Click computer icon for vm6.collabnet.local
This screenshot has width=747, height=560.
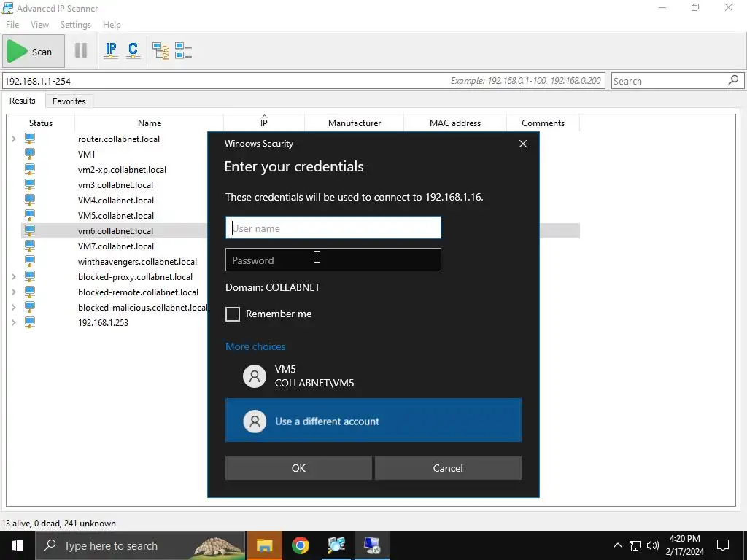point(29,230)
